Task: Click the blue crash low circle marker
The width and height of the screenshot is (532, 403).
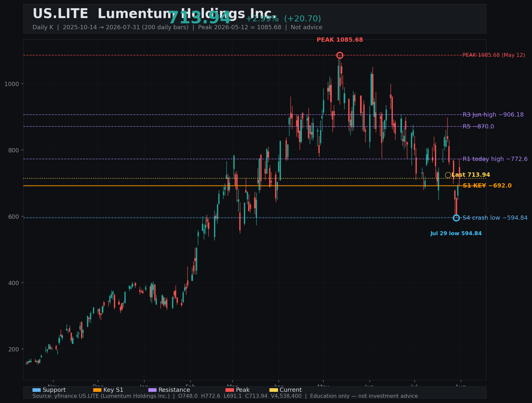Action: 456,218
